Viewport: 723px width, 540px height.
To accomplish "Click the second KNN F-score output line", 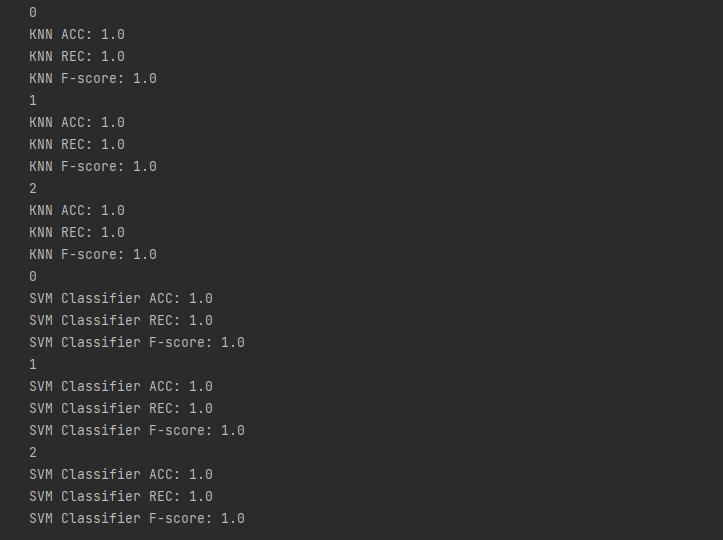I will point(93,167).
